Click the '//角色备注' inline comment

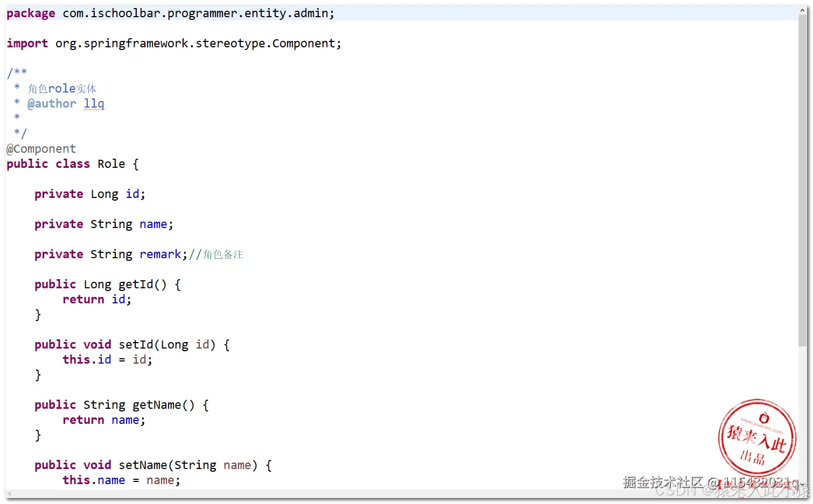pos(216,254)
